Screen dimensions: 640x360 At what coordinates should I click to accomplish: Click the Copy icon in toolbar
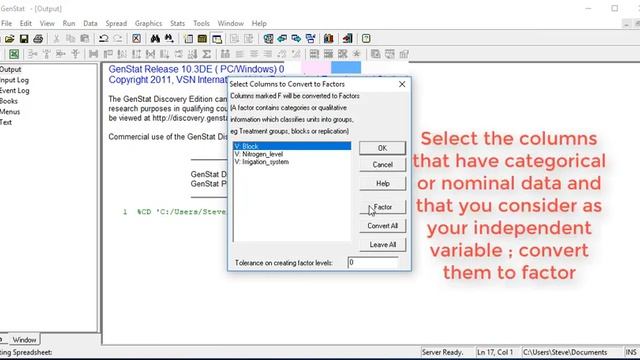(x=70, y=39)
